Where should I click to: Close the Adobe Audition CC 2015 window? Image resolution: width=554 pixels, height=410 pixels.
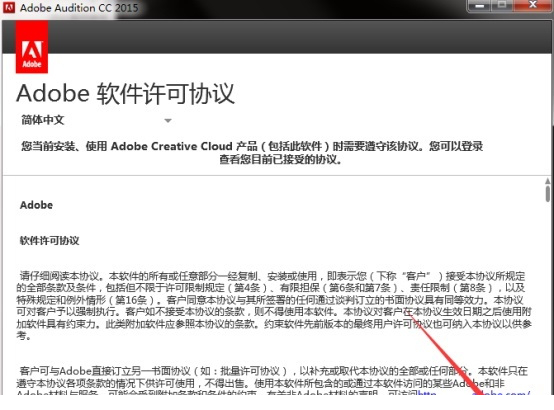click(x=533, y=6)
